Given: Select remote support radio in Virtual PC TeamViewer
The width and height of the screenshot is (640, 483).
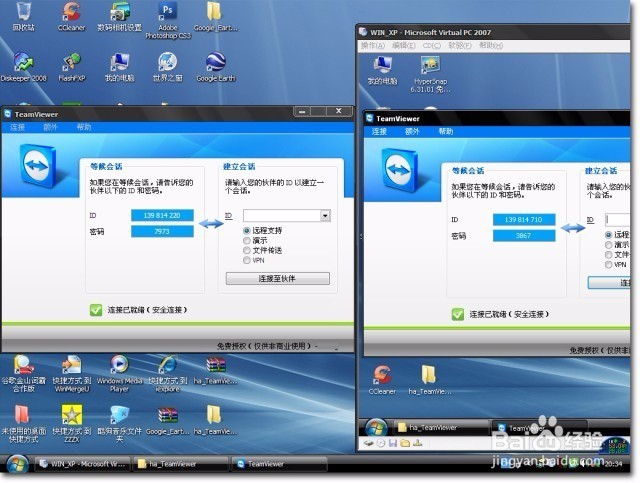Looking at the screenshot, I should (x=609, y=235).
